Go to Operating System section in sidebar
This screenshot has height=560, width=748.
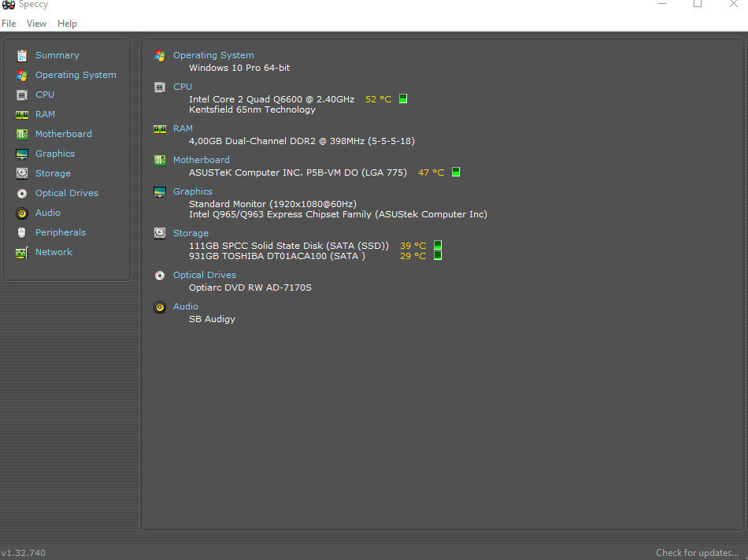(x=76, y=75)
